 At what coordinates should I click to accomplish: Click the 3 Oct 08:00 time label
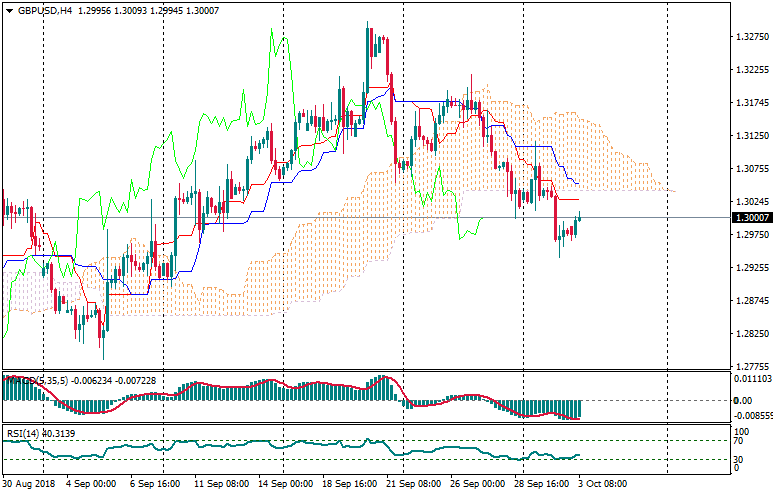[602, 483]
